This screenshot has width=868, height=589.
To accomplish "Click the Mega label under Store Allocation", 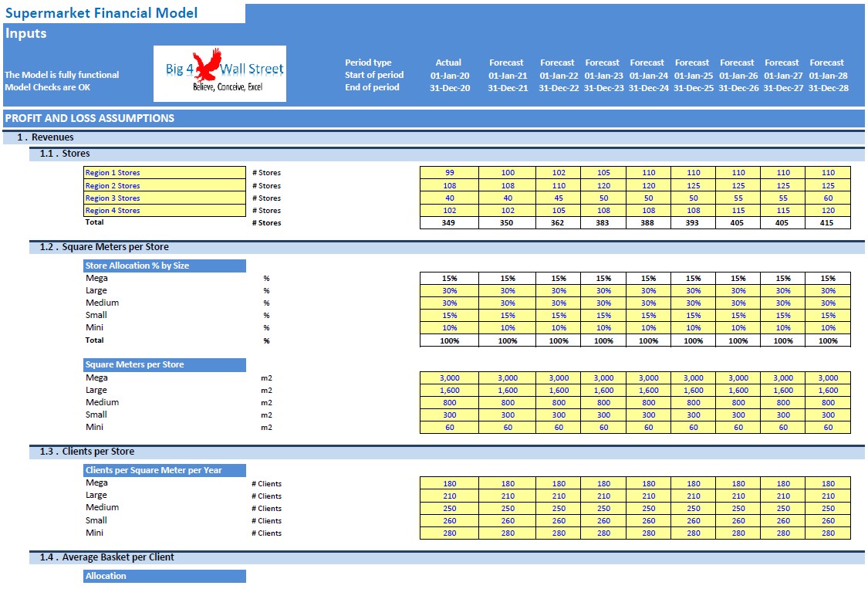I will [96, 278].
